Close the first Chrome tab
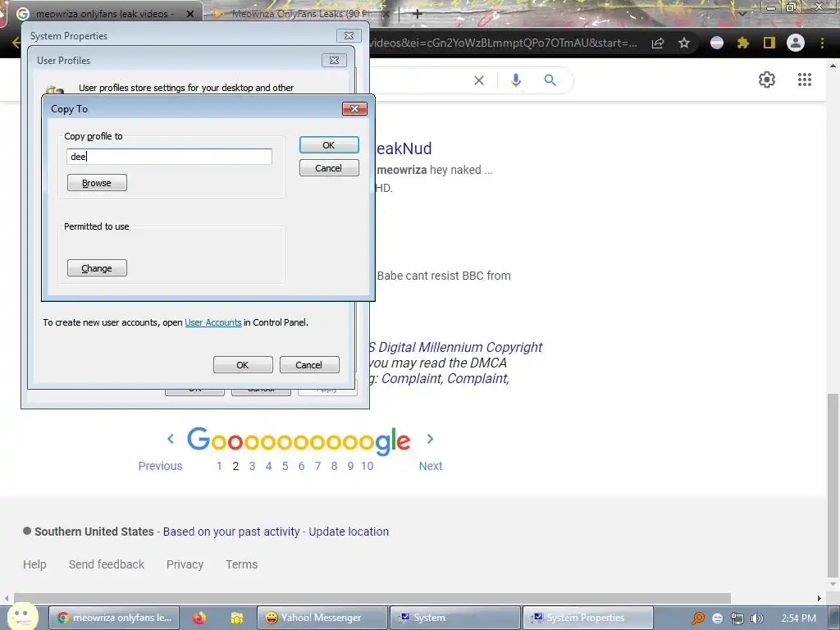Image resolution: width=840 pixels, height=630 pixels. click(190, 14)
